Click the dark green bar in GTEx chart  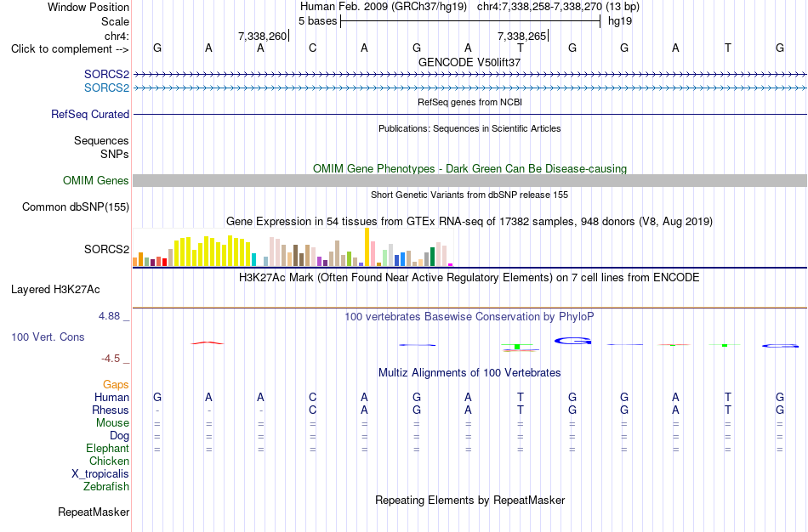click(x=432, y=257)
